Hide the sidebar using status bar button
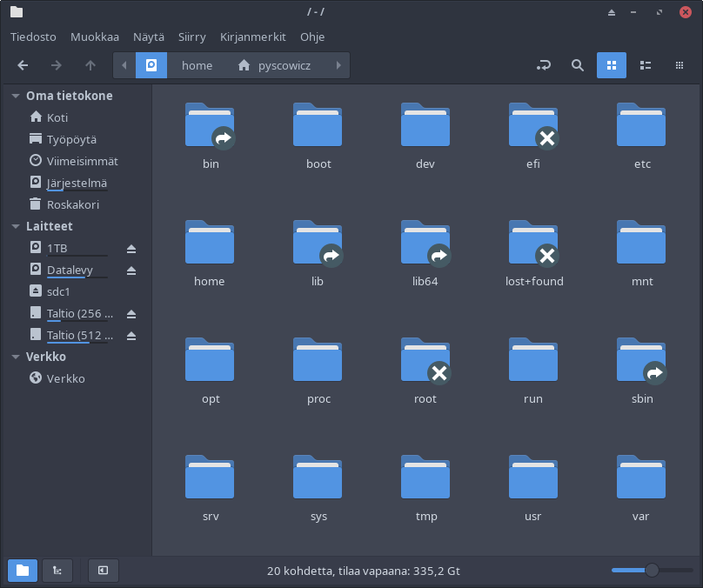The height and width of the screenshot is (588, 703). tap(103, 571)
